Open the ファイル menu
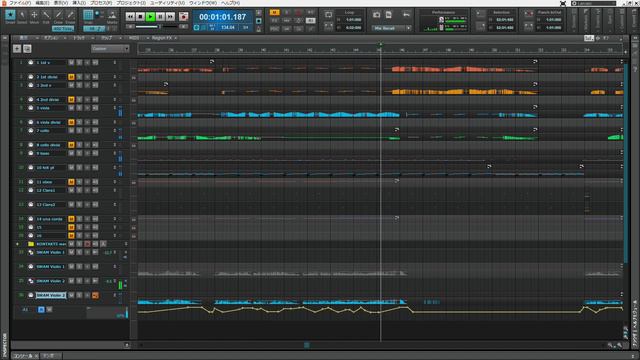Image resolution: width=640 pixels, height=360 pixels. 20,3
